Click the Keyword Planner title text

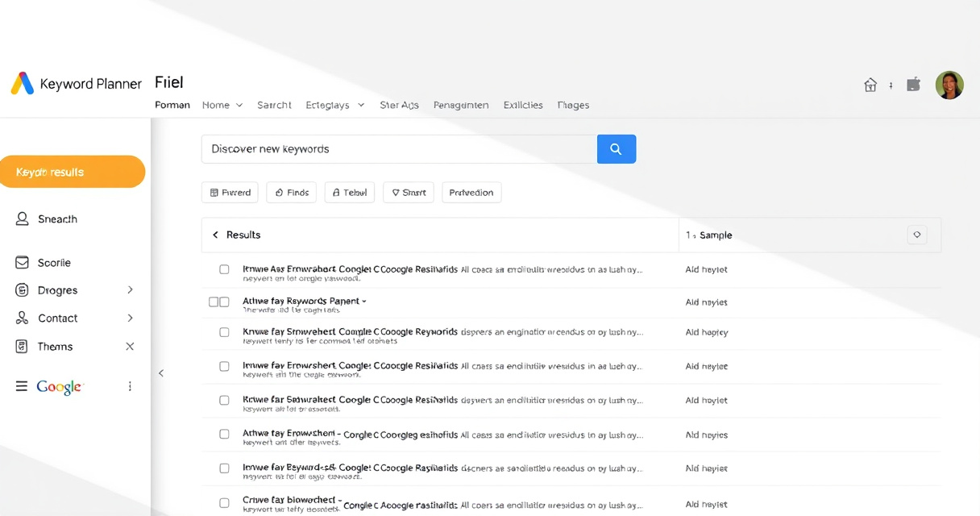pos(91,84)
